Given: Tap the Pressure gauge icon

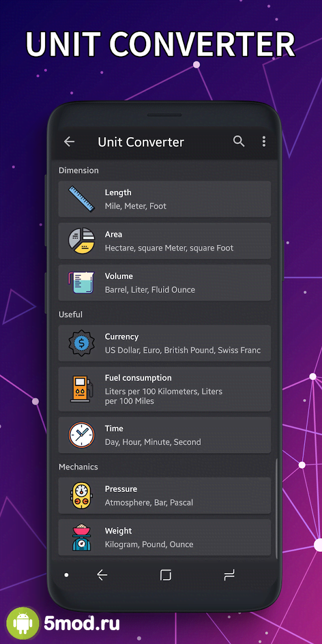Looking at the screenshot, I should 81,495.
